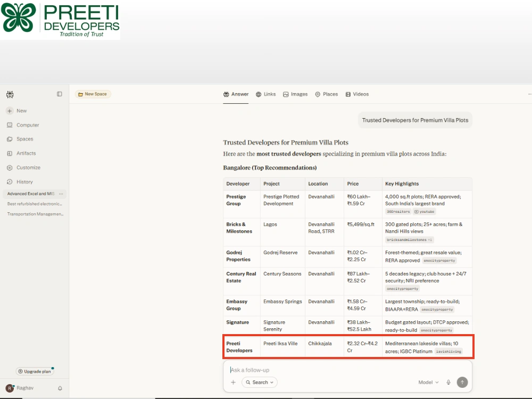Switch to the Images tab
Image resolution: width=532 pixels, height=399 pixels.
(295, 94)
